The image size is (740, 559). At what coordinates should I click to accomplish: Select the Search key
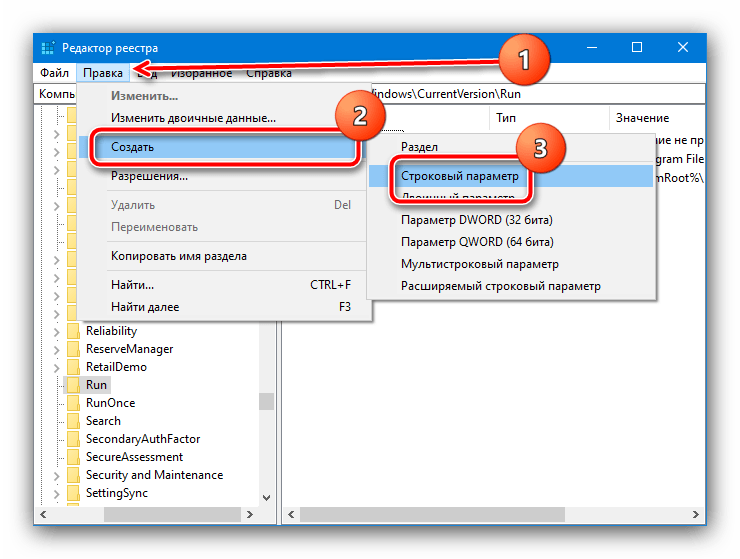103,421
